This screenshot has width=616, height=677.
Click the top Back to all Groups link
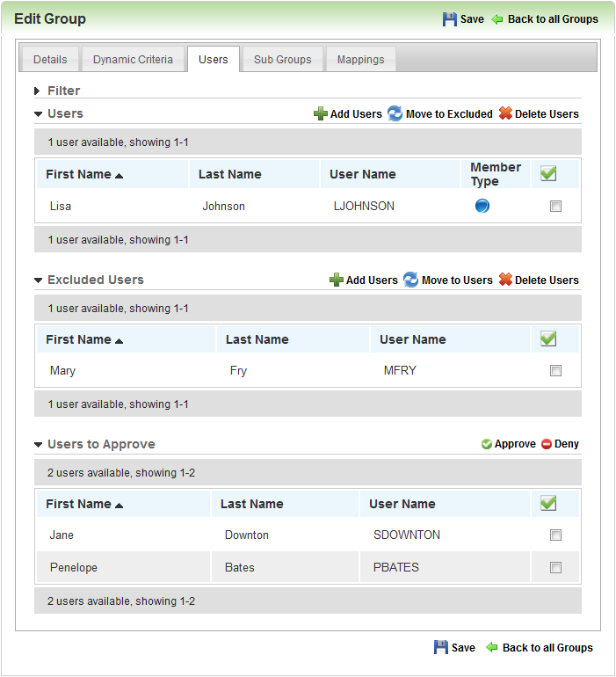553,19
